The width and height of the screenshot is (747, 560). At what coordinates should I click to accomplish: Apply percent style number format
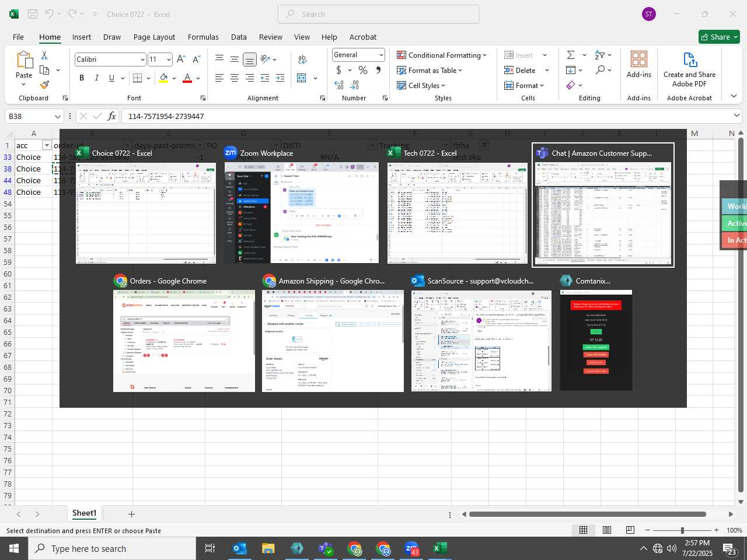[363, 70]
